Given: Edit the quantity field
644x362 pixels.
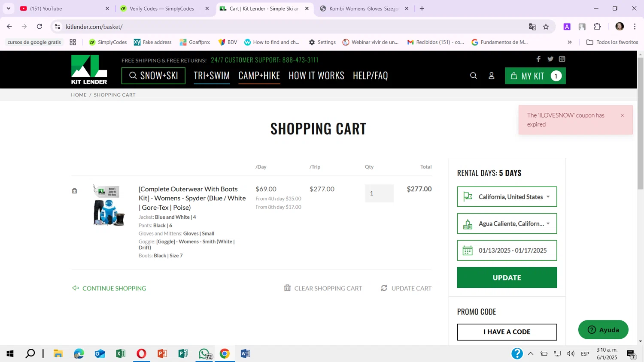Looking at the screenshot, I should coord(379,193).
